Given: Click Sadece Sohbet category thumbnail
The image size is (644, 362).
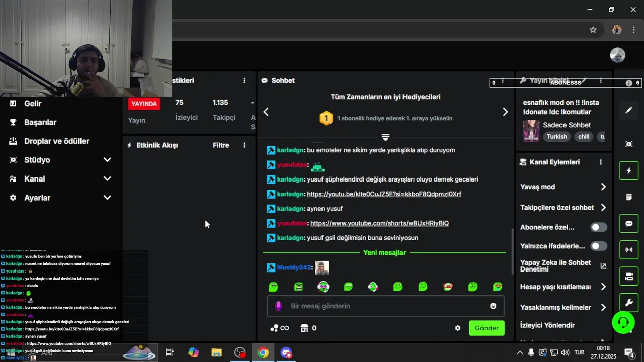Looking at the screenshot, I should (x=531, y=131).
